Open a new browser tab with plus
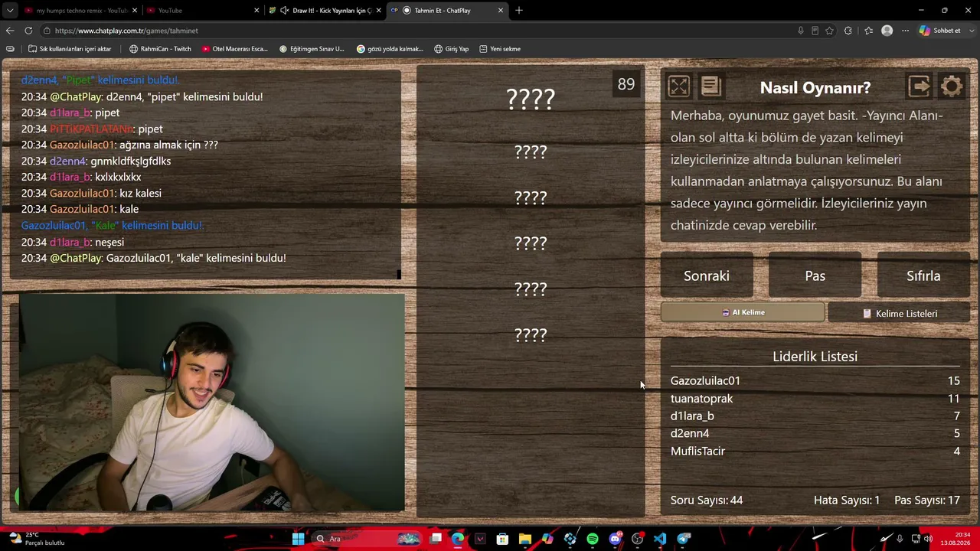Viewport: 980px width, 551px height. [519, 10]
